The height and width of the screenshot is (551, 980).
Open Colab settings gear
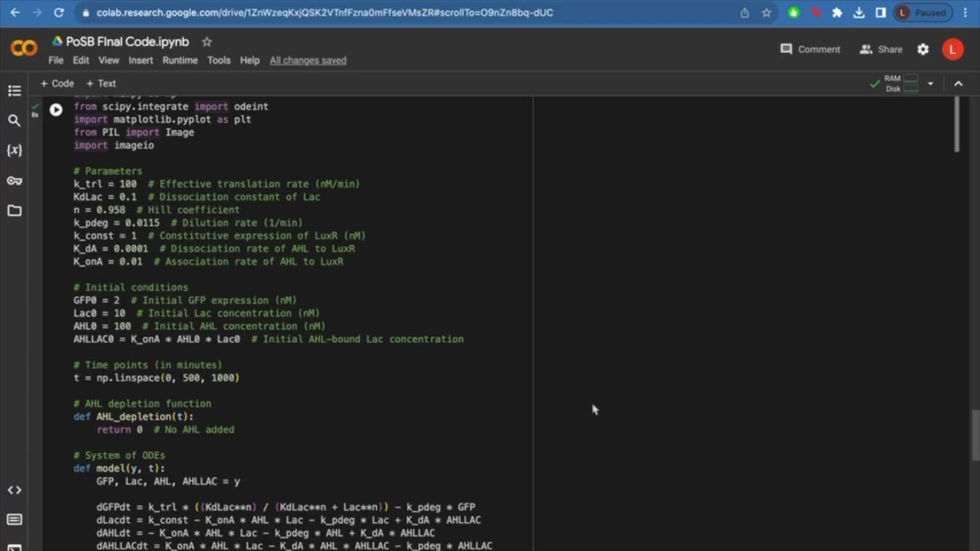[x=923, y=49]
